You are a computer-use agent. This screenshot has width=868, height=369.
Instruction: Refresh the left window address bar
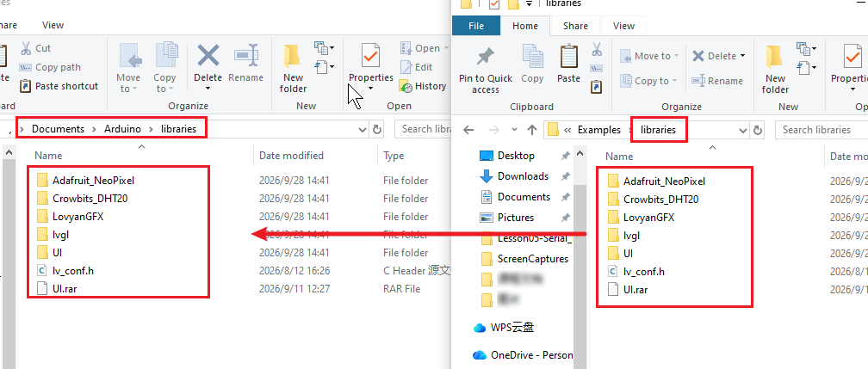pos(377,129)
